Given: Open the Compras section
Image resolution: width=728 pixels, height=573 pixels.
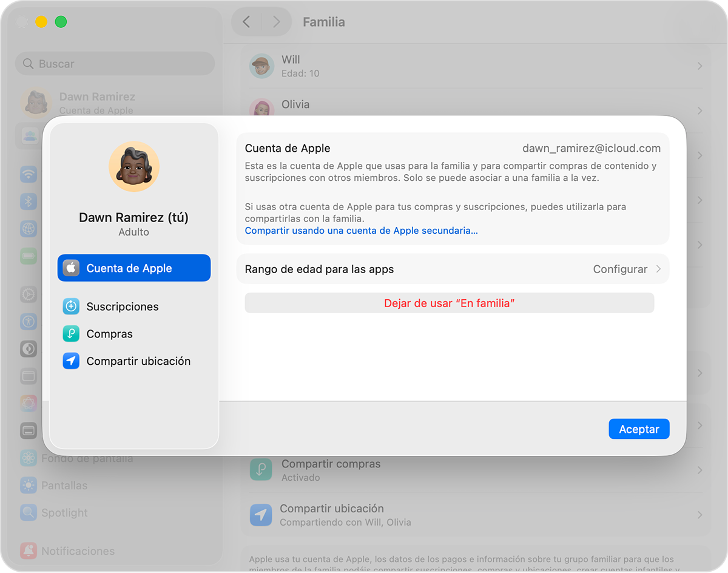Looking at the screenshot, I should point(109,334).
